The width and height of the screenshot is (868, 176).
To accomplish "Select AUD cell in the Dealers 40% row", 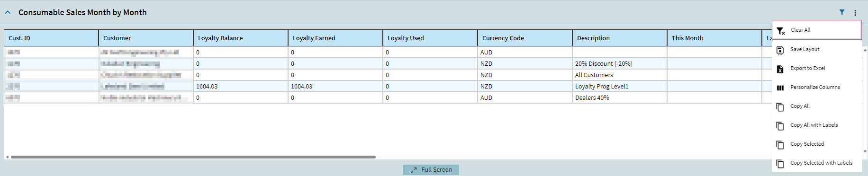I will tap(525, 97).
